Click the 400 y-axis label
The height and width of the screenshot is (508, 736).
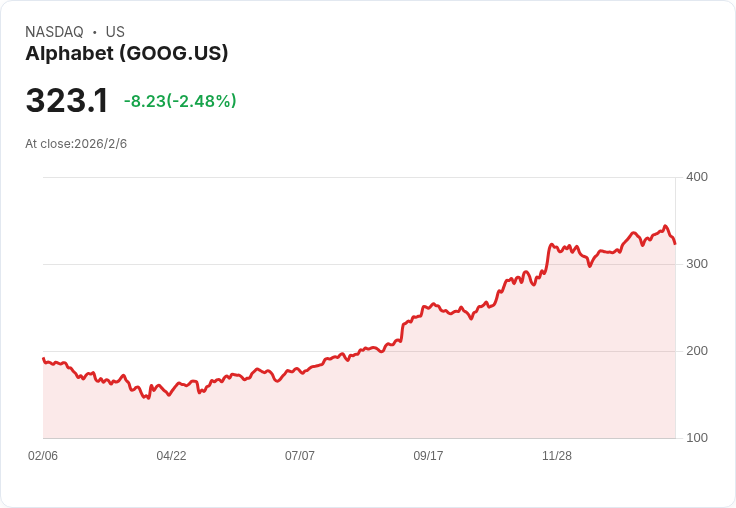pyautogui.click(x=696, y=177)
